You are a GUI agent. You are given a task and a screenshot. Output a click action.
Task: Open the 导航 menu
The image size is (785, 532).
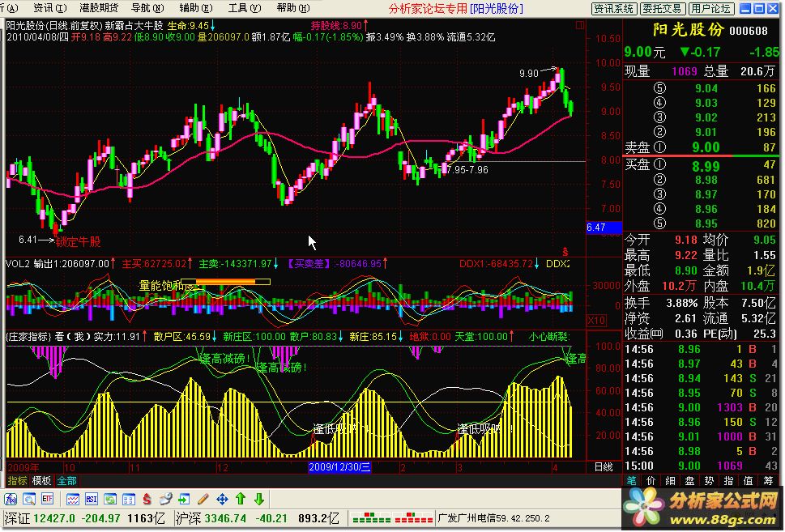tap(147, 7)
